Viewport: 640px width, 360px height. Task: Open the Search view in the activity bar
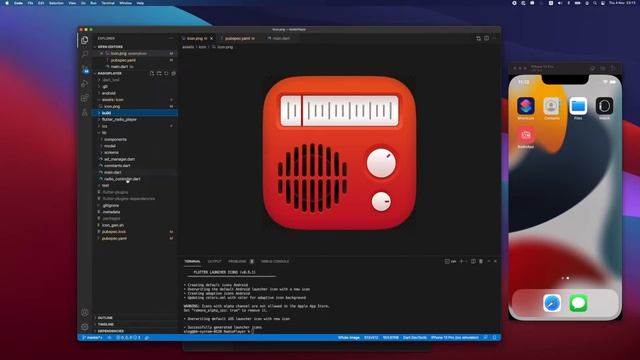pos(84,54)
